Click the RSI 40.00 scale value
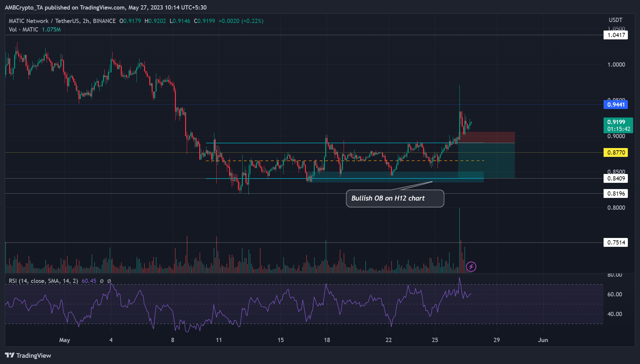 click(615, 314)
